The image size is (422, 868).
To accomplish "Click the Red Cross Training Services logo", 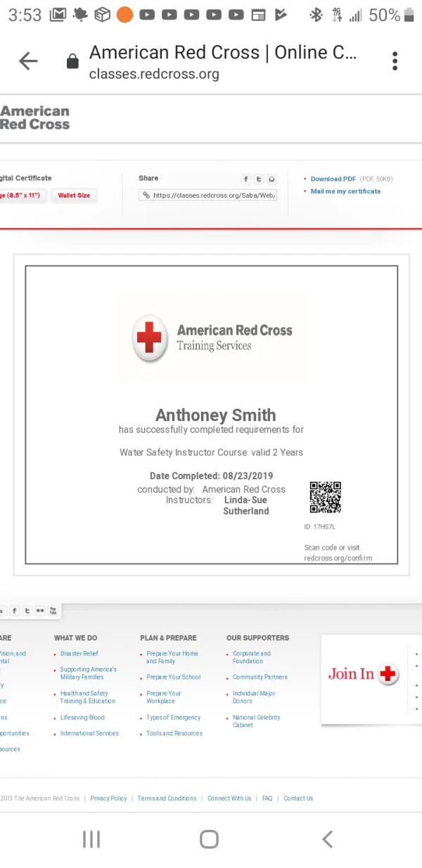I will click(212, 337).
